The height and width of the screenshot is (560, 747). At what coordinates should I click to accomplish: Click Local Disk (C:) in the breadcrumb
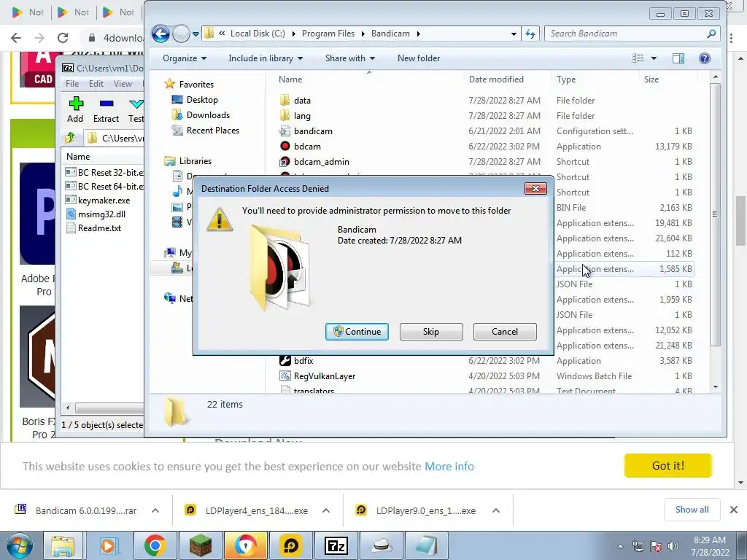click(258, 34)
